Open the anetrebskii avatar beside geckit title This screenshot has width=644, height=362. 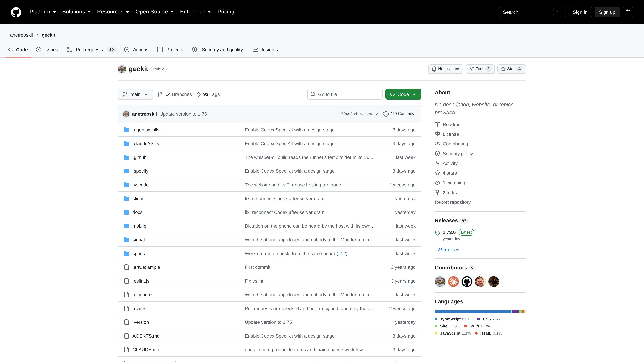point(122,69)
